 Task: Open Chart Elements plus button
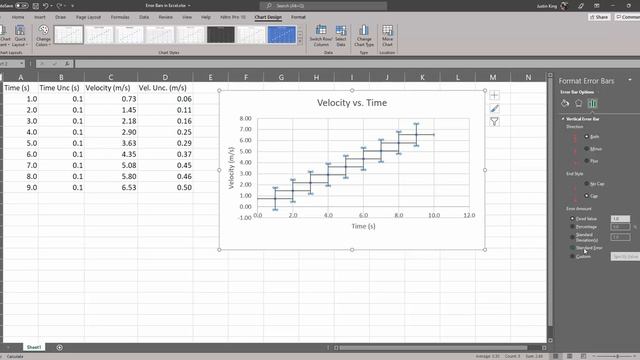[494, 95]
